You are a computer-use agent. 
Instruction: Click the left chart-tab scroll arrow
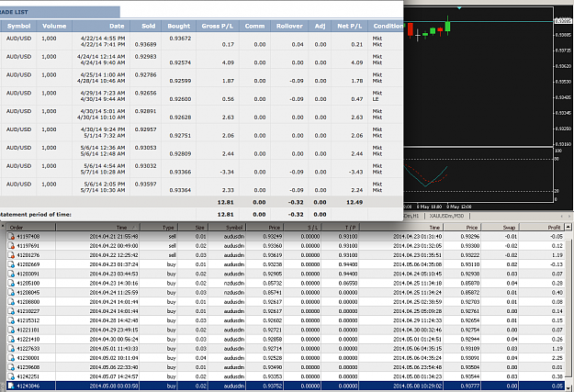click(562, 216)
